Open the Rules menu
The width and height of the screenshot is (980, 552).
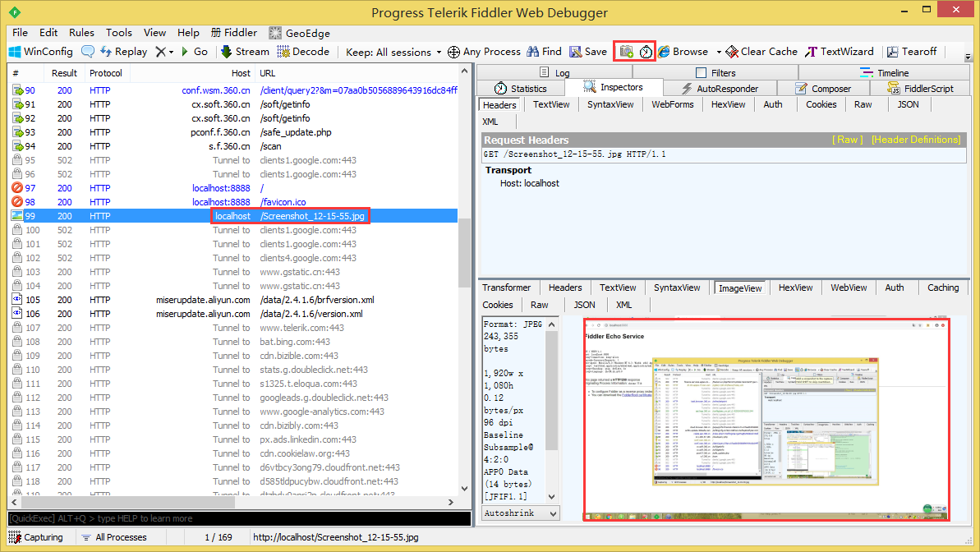pyautogui.click(x=81, y=33)
